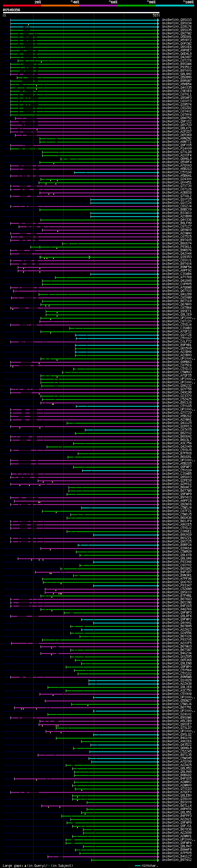Viewport: 197px width, 868px height.
Task: Open hit UniRef100_Q9SU34
Action: click(x=176, y=23)
